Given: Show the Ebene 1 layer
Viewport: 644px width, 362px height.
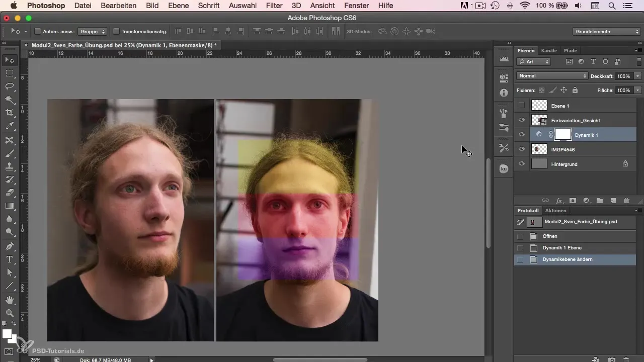Looking at the screenshot, I should (522, 106).
